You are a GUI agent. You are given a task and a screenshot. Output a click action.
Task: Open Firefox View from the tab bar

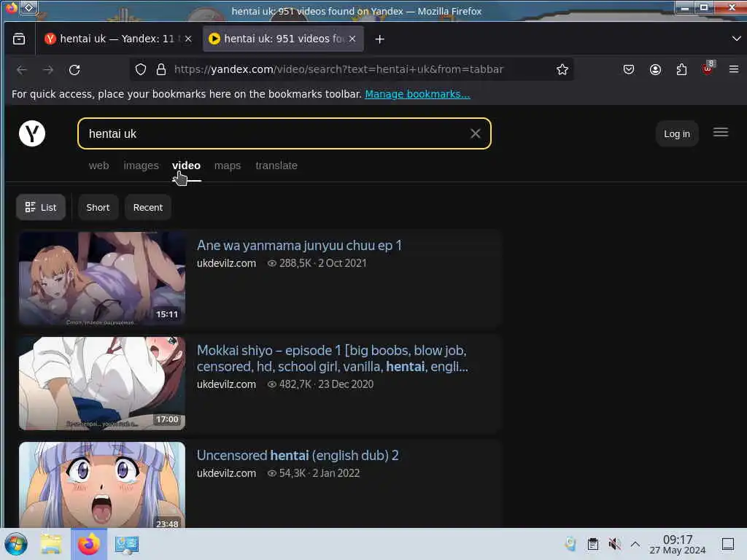pos(19,39)
